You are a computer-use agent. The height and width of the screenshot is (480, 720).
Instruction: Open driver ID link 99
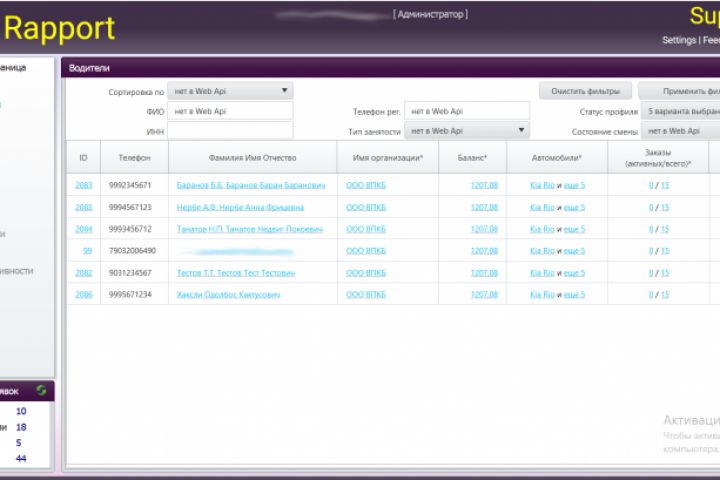pos(87,251)
